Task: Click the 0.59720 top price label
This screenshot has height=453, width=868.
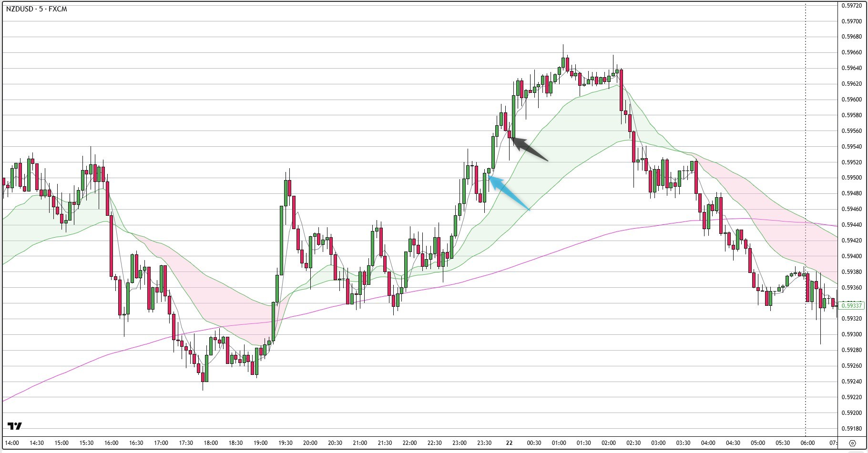Action: point(851,6)
